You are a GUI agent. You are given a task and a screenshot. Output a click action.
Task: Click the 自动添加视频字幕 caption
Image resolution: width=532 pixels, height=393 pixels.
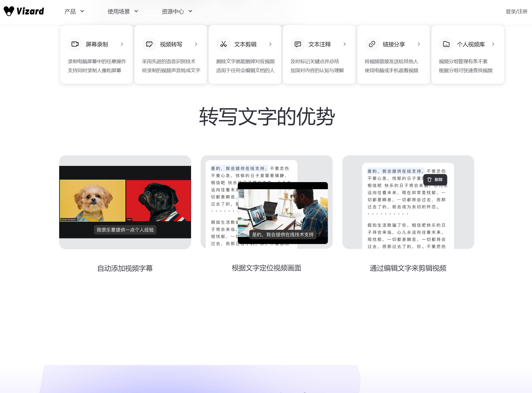click(125, 268)
